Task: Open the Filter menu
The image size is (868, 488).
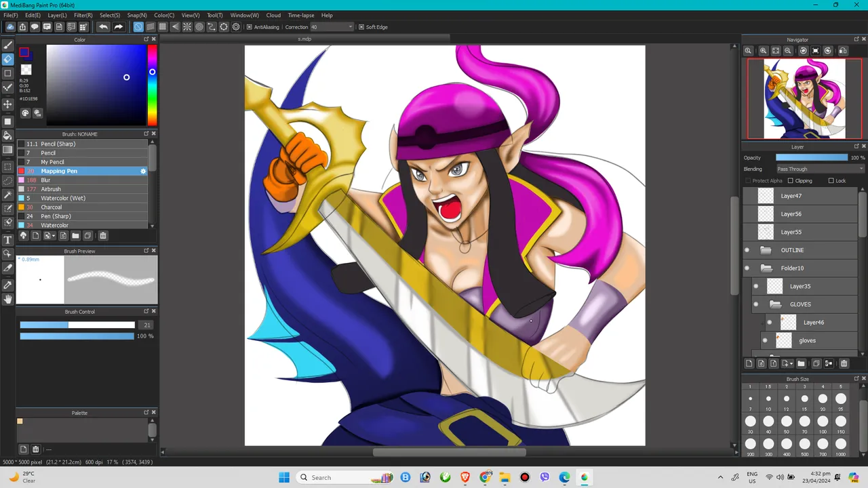Action: [x=83, y=15]
